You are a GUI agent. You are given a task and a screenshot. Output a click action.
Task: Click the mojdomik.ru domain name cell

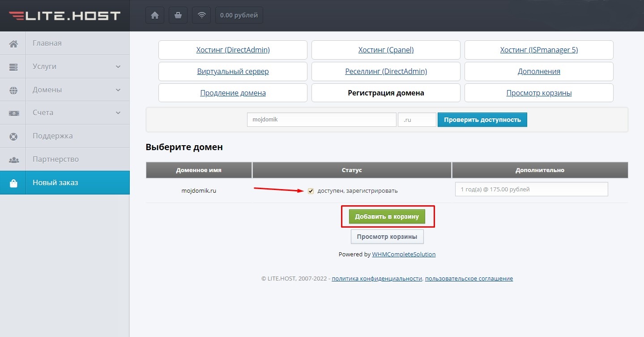click(199, 190)
